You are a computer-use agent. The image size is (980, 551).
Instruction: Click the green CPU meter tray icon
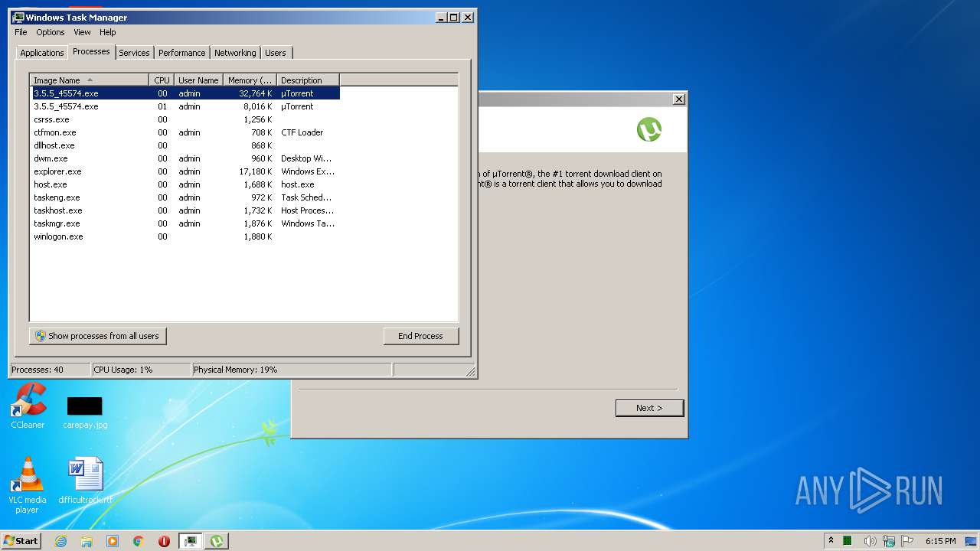(x=848, y=541)
